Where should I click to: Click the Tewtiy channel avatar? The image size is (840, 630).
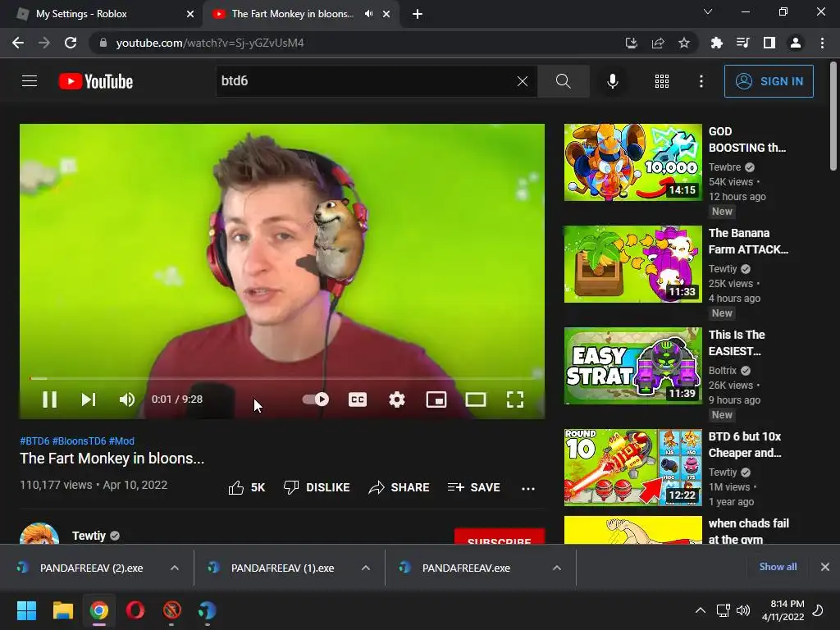click(x=39, y=533)
